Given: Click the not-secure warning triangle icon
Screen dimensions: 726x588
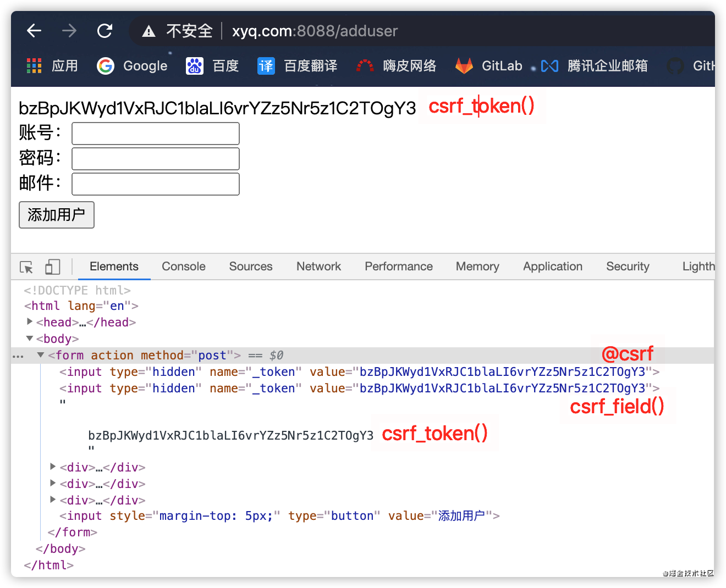Looking at the screenshot, I should coord(148,31).
